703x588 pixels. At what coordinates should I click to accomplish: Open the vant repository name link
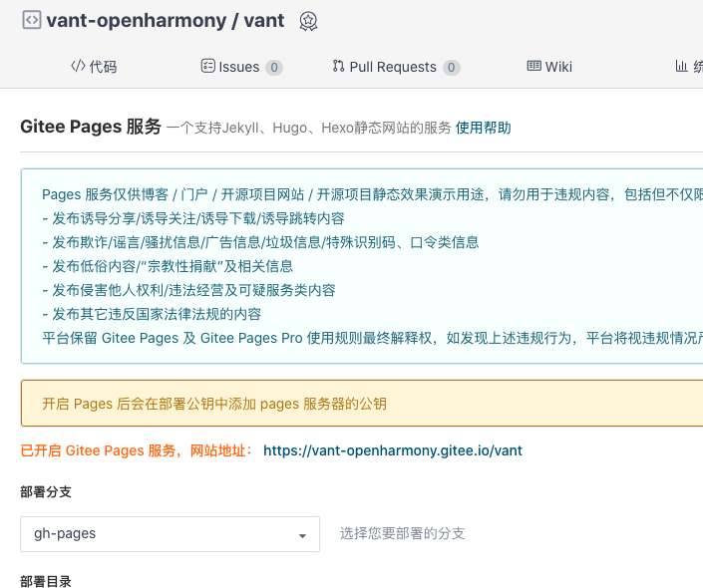pos(264,21)
